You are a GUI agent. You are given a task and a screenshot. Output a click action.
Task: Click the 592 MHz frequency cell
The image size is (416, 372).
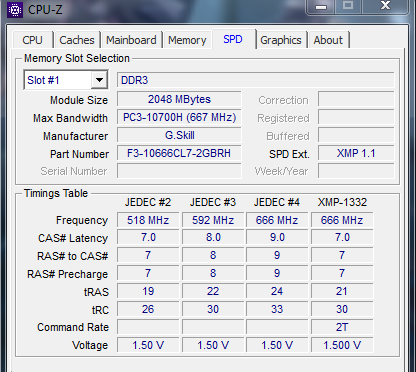[213, 220]
